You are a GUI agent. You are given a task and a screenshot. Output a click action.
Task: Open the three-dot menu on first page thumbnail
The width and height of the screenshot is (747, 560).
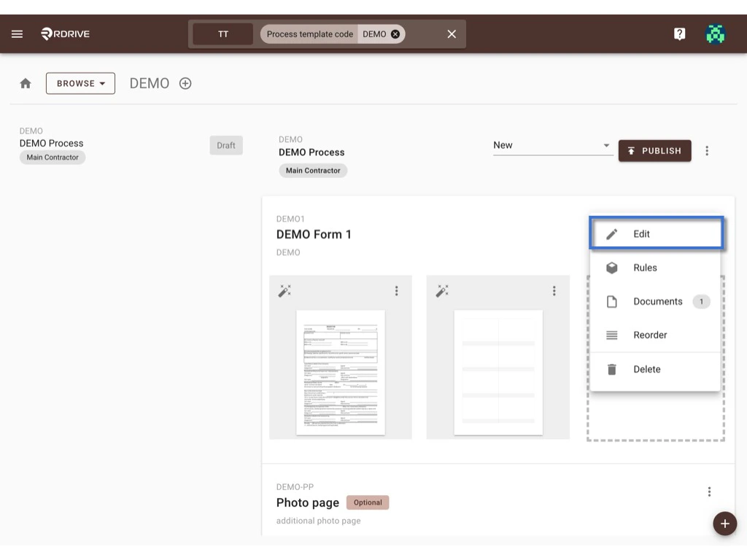click(396, 290)
